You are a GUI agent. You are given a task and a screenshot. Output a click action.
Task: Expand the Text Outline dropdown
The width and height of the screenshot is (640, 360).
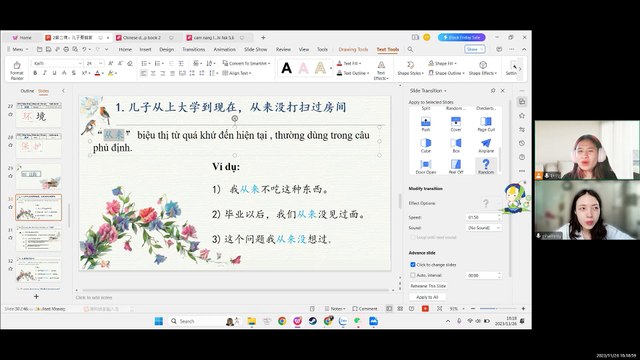(x=368, y=73)
